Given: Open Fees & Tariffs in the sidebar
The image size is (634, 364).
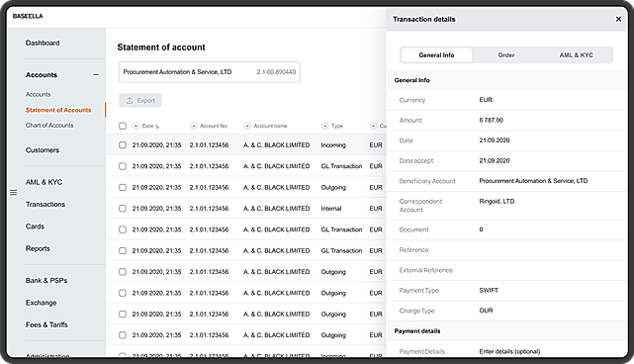Looking at the screenshot, I should click(46, 324).
